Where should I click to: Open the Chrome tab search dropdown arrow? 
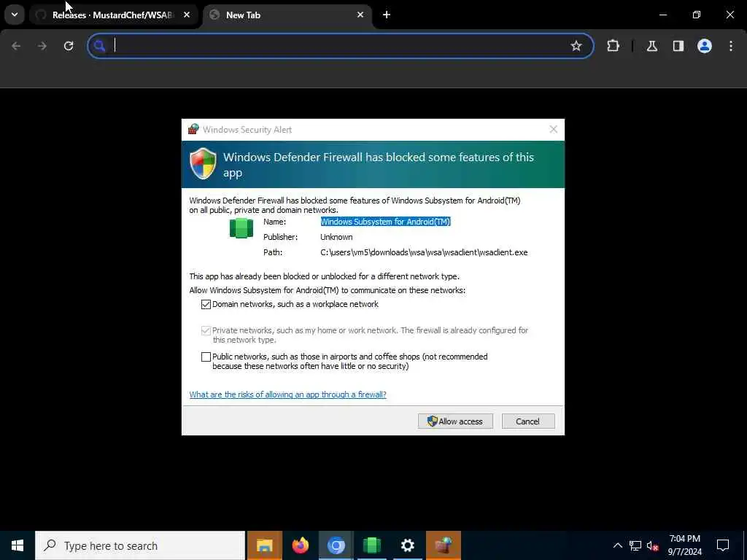tap(15, 15)
